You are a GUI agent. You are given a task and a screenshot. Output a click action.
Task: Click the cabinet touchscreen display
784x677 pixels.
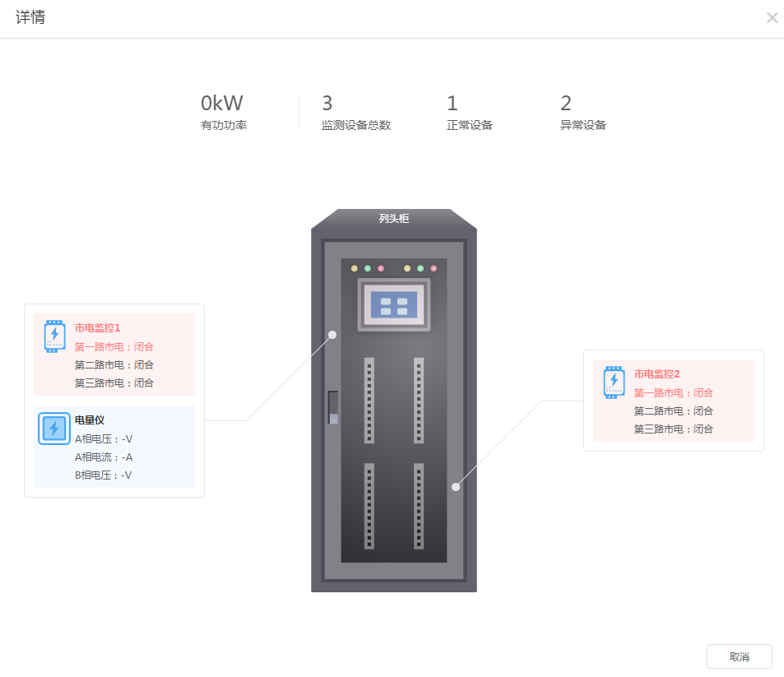394,304
